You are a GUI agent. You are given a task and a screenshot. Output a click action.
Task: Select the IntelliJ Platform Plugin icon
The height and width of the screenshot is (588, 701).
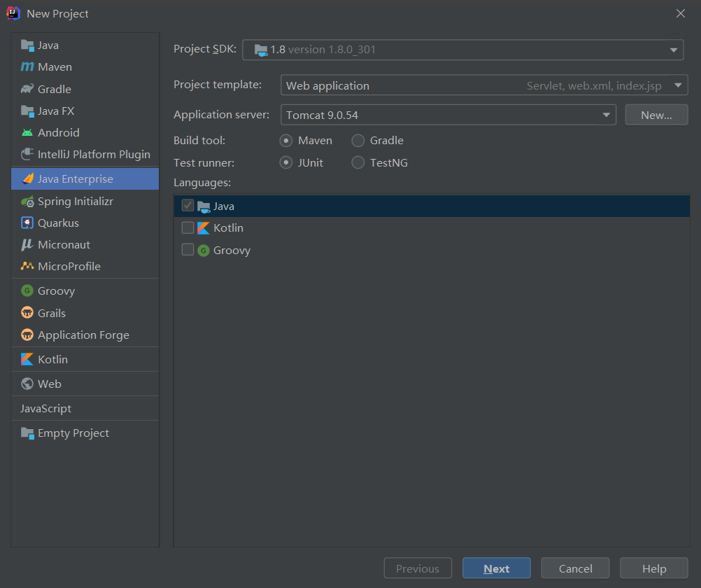tap(27, 154)
